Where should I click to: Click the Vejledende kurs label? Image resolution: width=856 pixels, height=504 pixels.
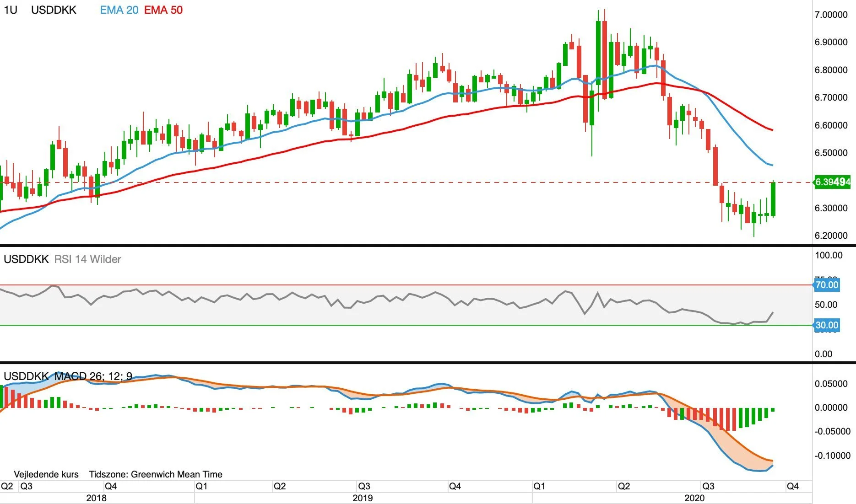[46, 474]
